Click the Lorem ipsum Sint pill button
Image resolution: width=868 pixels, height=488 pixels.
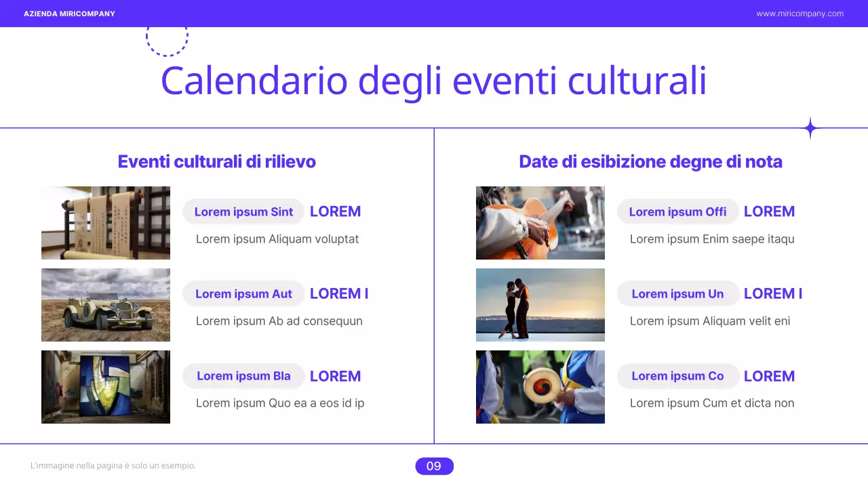[243, 211]
